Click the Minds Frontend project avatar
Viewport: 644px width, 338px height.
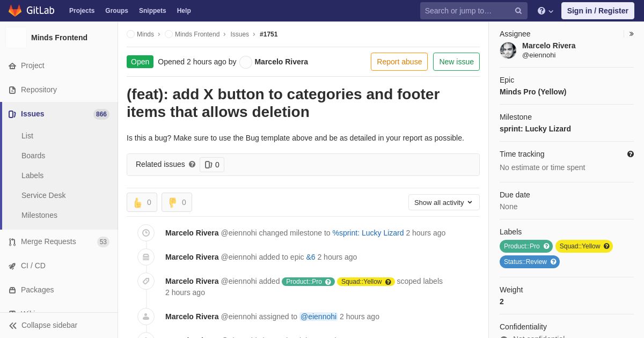click(16, 38)
